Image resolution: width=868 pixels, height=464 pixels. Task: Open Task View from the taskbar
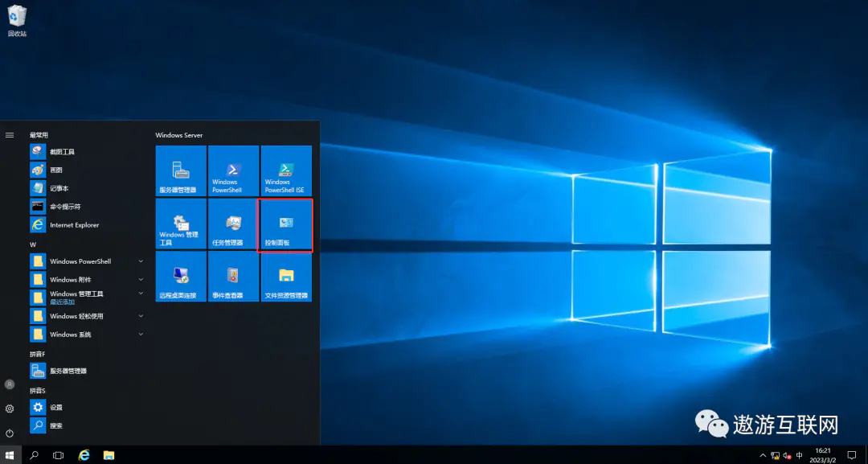tap(58, 455)
